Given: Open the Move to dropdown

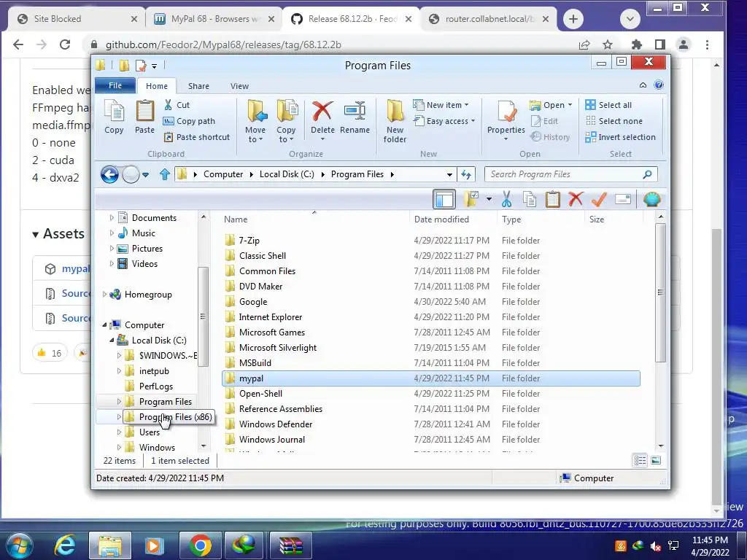Looking at the screenshot, I should (255, 122).
